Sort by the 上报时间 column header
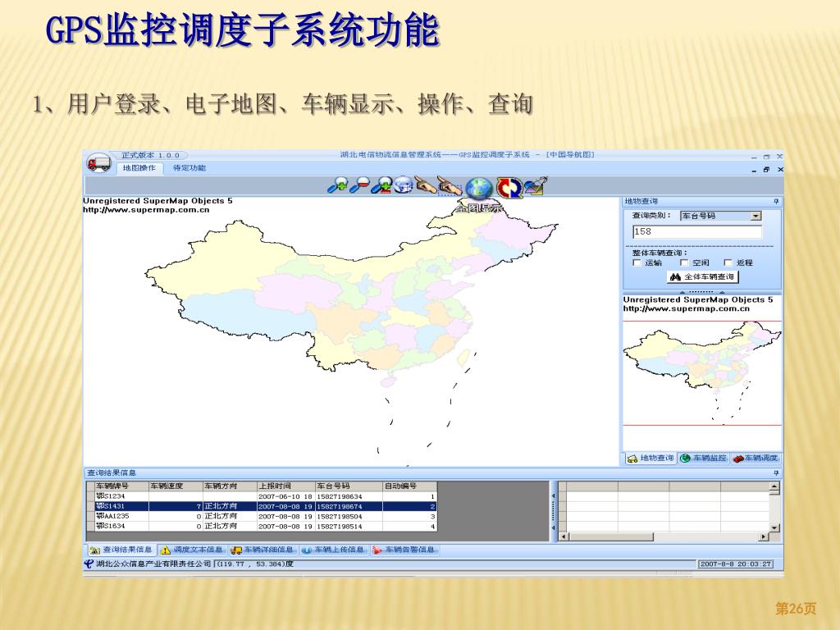 286,486
